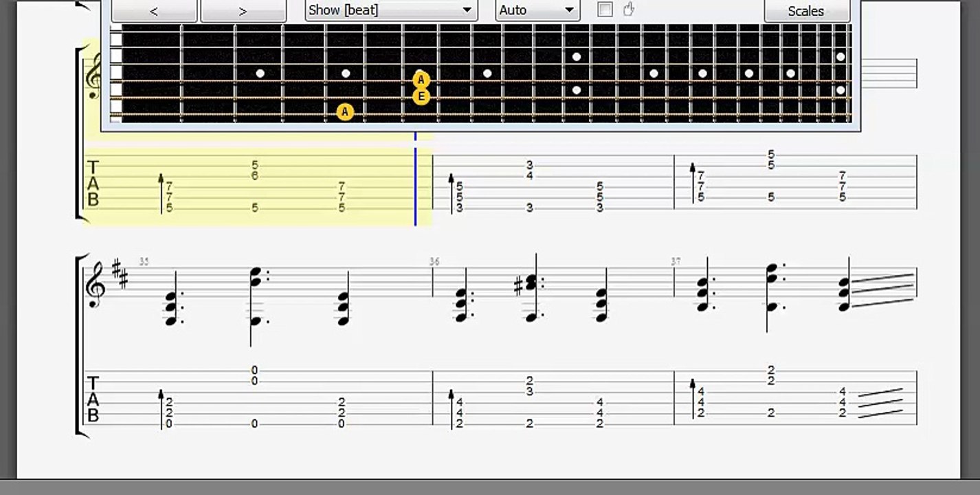980x495 pixels.
Task: Click the hand icon in fretboard toolbar
Action: coord(628,10)
